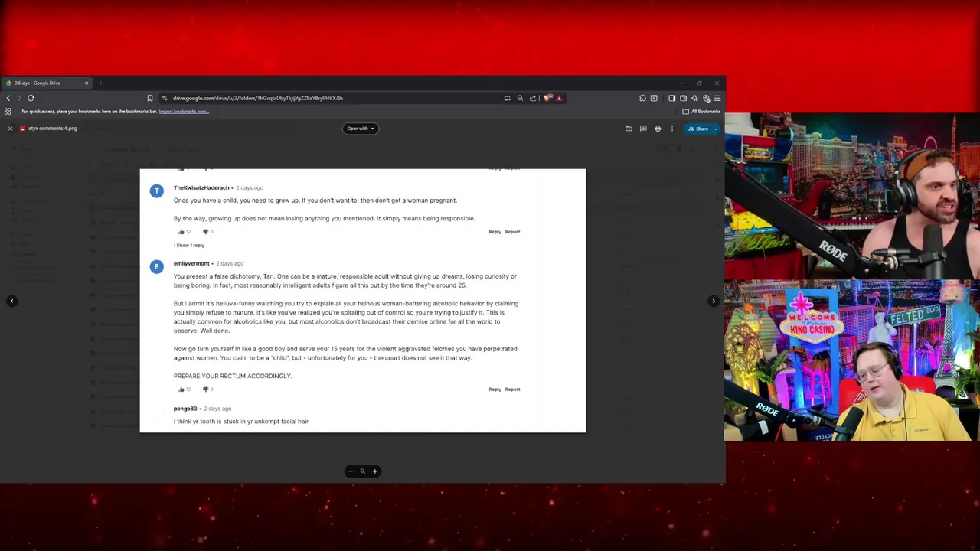Viewport: 980px width, 551px height.
Task: Bookmark this page with the bookmark icon
Action: click(150, 98)
